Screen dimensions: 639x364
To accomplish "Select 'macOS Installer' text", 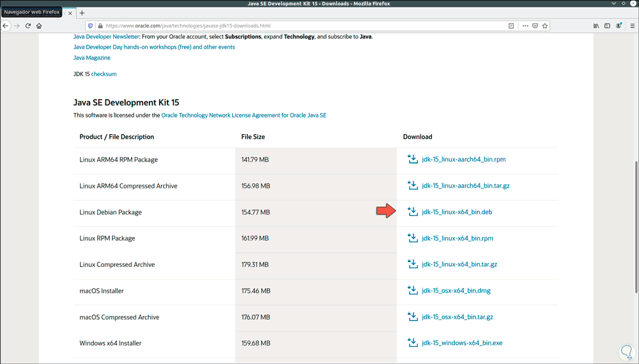I will pos(102,291).
